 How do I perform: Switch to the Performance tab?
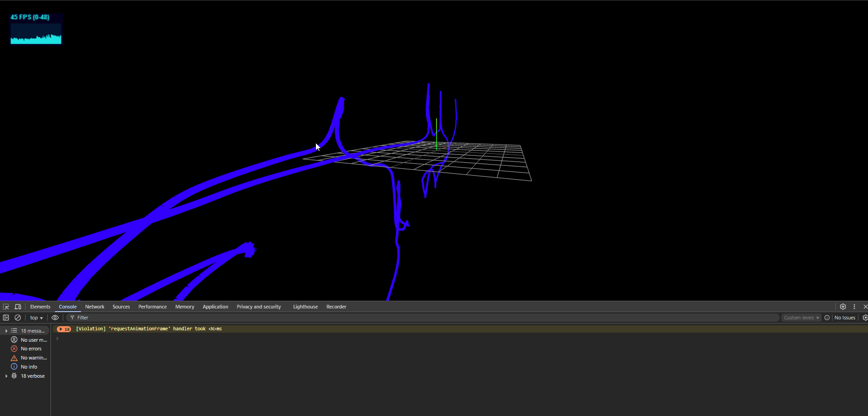click(152, 307)
